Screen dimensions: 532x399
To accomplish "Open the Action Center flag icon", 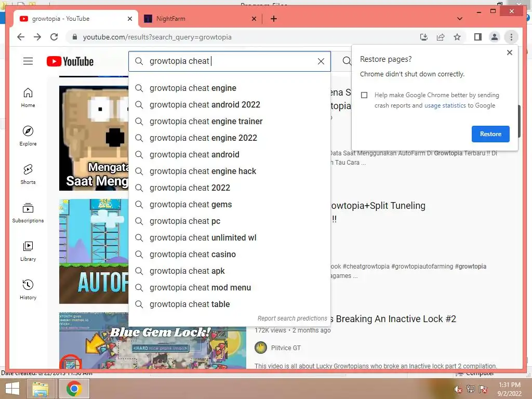I will 483,389.
